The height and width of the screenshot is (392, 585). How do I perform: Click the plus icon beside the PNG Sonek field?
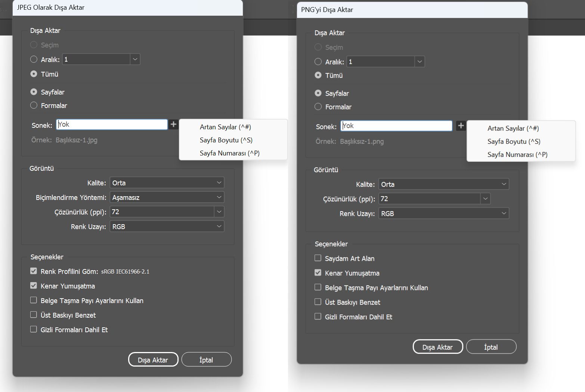coord(461,126)
